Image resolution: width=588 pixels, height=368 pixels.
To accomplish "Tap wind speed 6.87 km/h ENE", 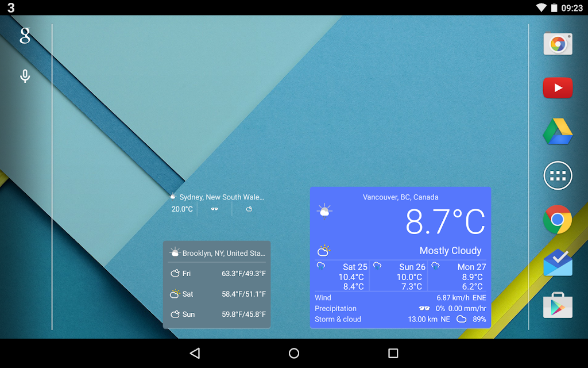I will [461, 298].
